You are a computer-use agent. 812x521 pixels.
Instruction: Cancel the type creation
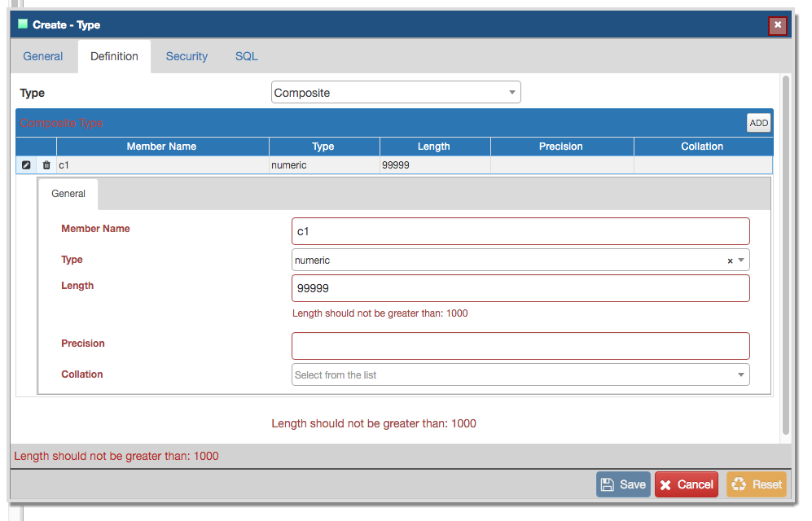686,484
